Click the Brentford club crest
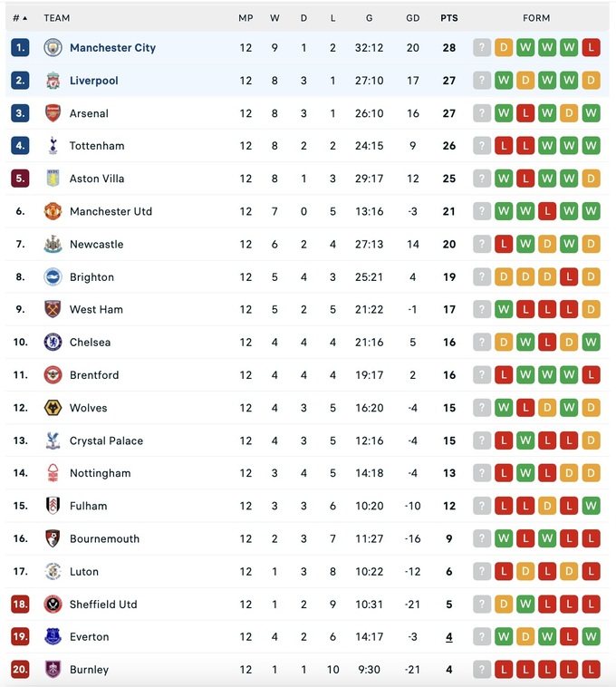The width and height of the screenshot is (616, 687). (x=53, y=375)
